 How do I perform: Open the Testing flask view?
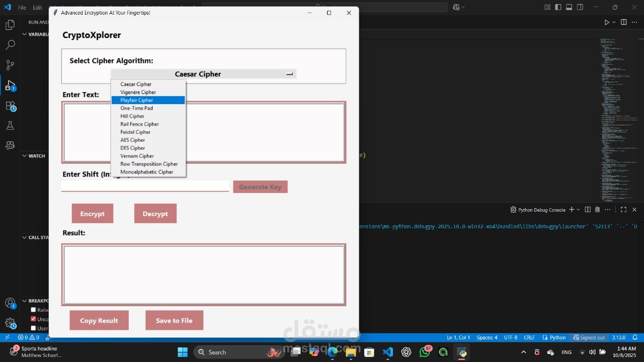click(x=10, y=126)
